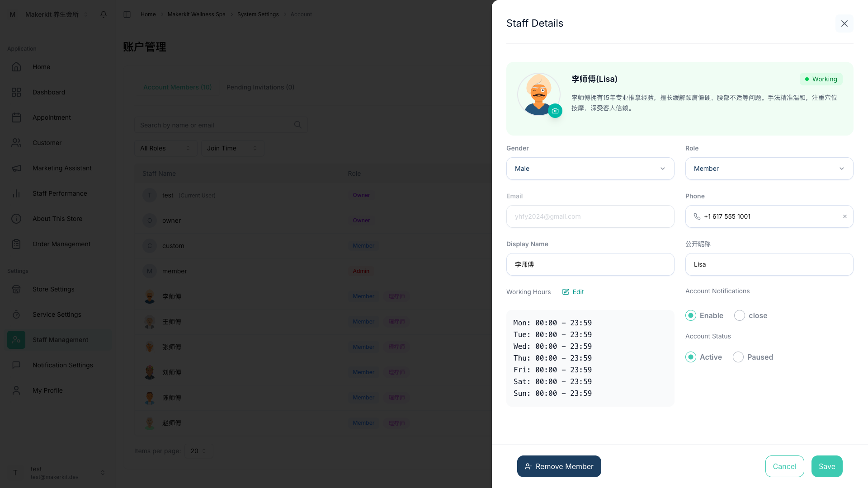Open the Gender dropdown

click(590, 169)
